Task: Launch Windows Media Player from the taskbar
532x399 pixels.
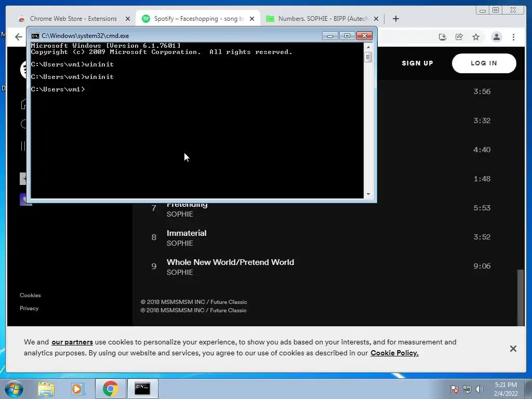Action: [77, 389]
